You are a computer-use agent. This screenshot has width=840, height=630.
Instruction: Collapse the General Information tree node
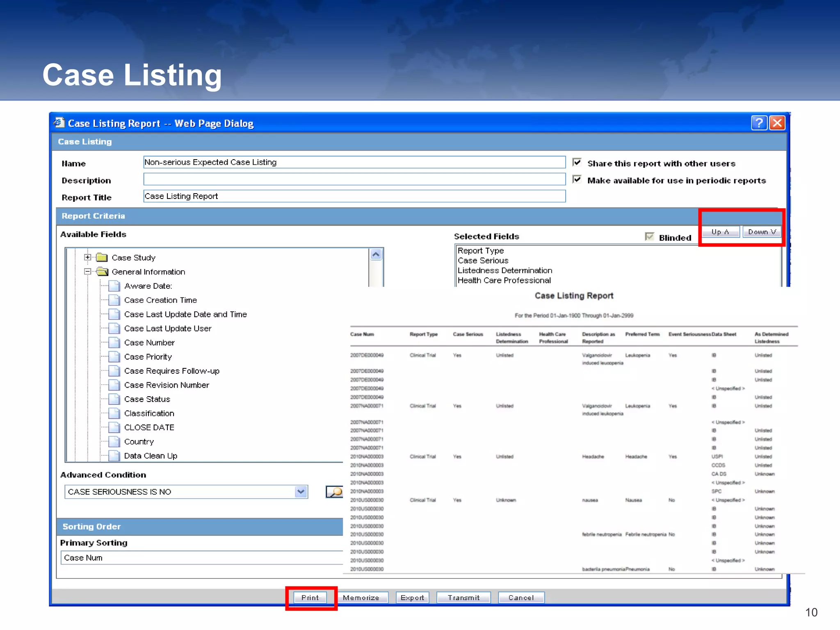[87, 272]
